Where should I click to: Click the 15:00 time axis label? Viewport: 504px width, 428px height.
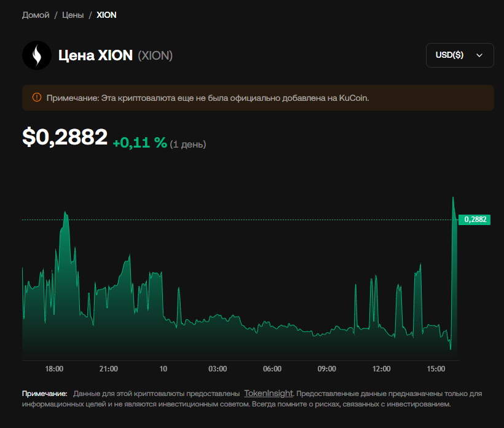pyautogui.click(x=436, y=369)
